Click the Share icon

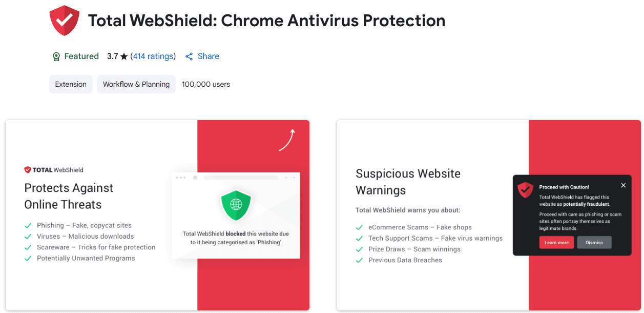(189, 56)
